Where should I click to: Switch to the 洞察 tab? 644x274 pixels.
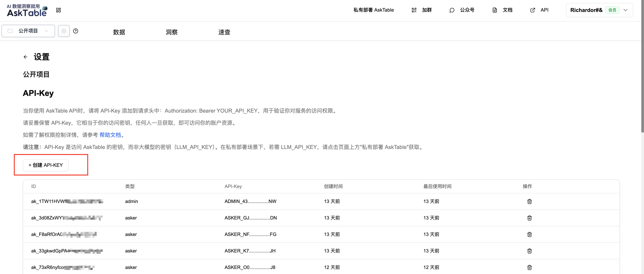[171, 32]
